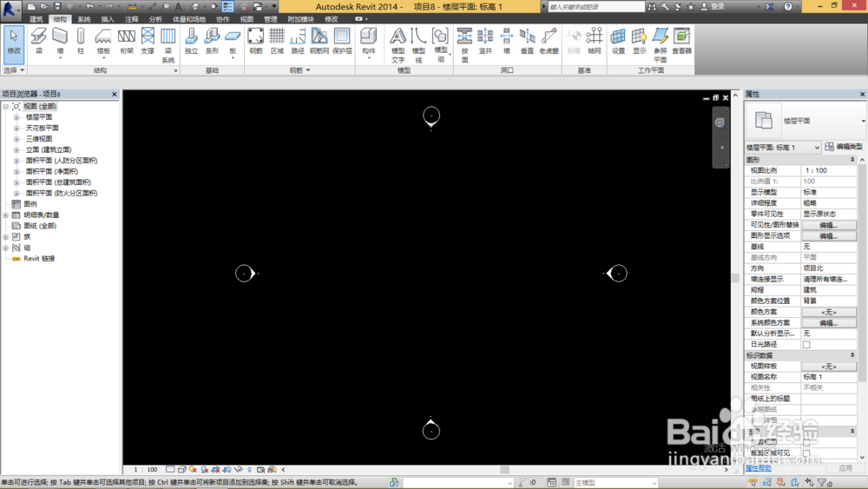This screenshot has width=868, height=489.
Task: Expand the 楼层平面 tree node
Action: pos(16,117)
